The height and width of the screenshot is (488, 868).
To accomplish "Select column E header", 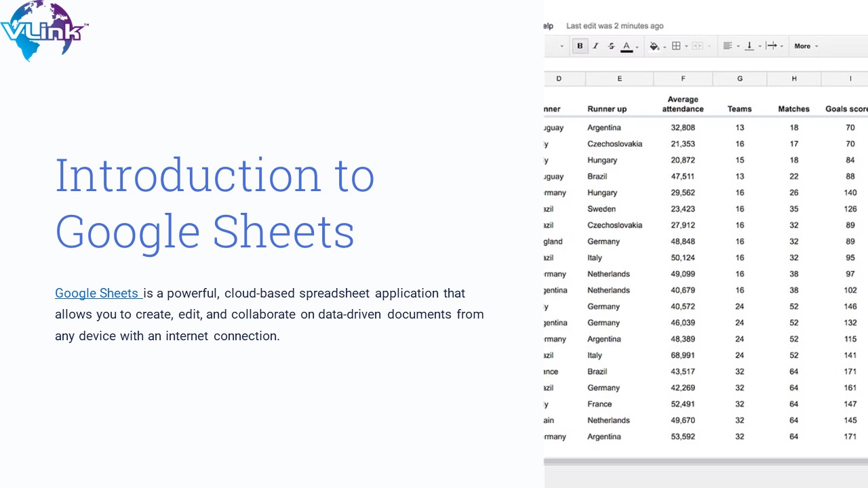I will tap(619, 79).
